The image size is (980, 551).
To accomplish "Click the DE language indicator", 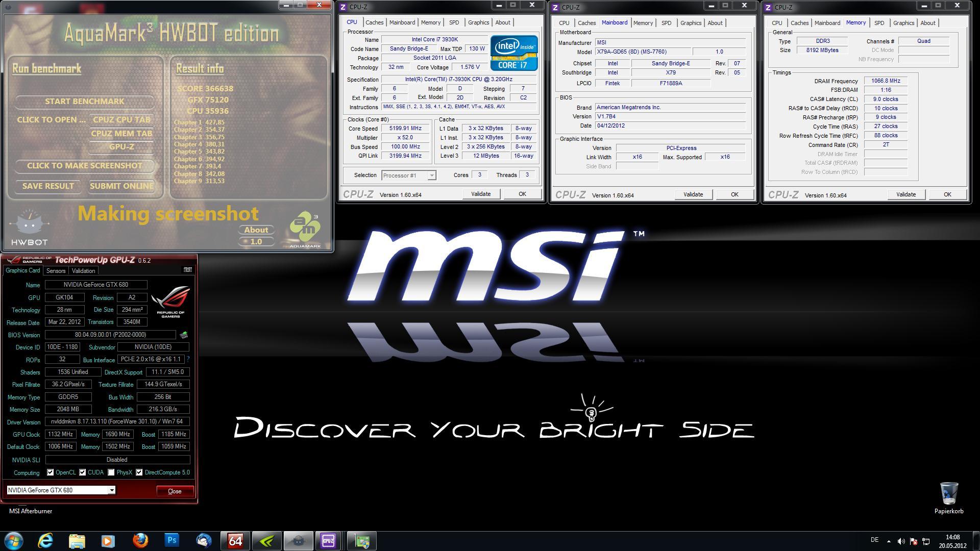I will tap(874, 540).
